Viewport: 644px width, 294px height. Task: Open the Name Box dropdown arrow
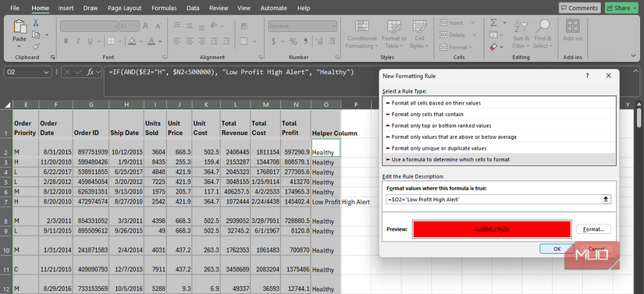tap(46, 73)
